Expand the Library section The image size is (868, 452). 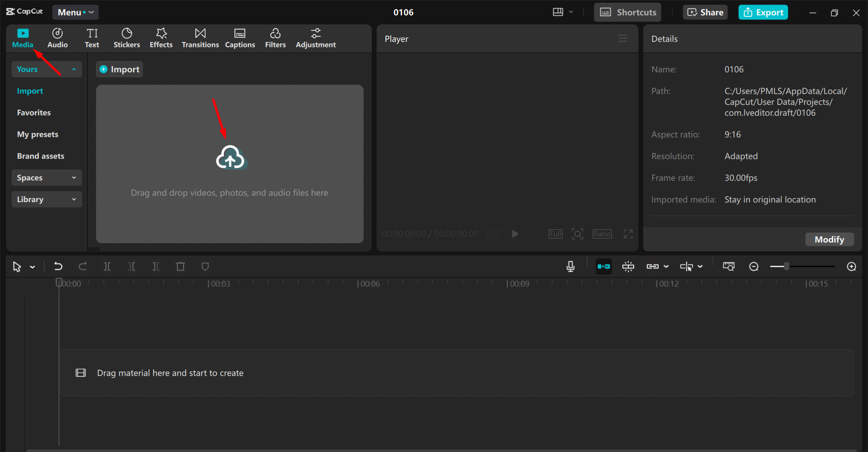[x=47, y=199]
